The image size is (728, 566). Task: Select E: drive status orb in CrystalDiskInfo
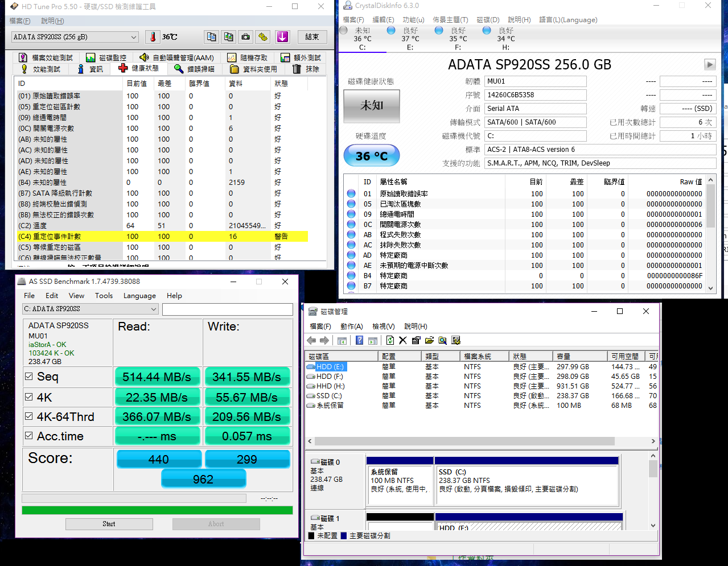pyautogui.click(x=391, y=30)
